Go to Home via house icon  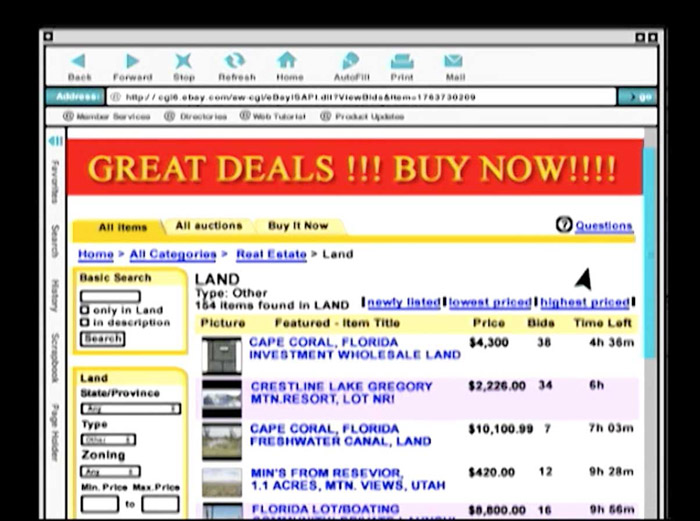[287, 60]
